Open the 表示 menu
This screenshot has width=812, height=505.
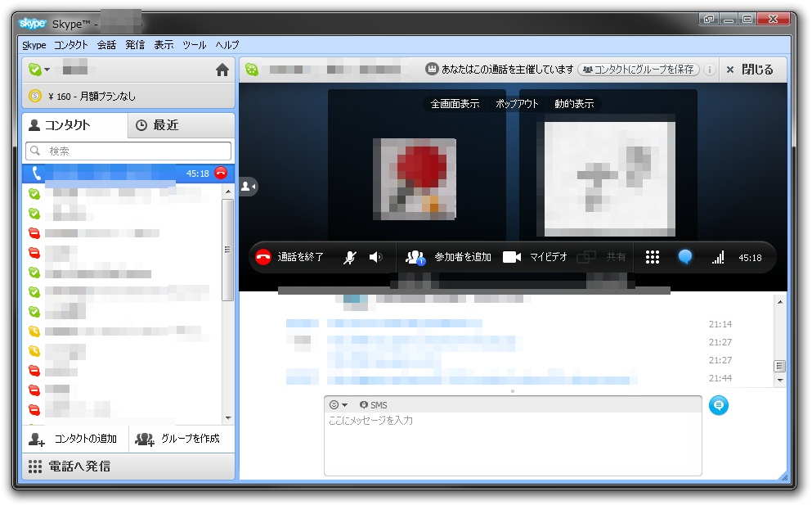click(164, 45)
